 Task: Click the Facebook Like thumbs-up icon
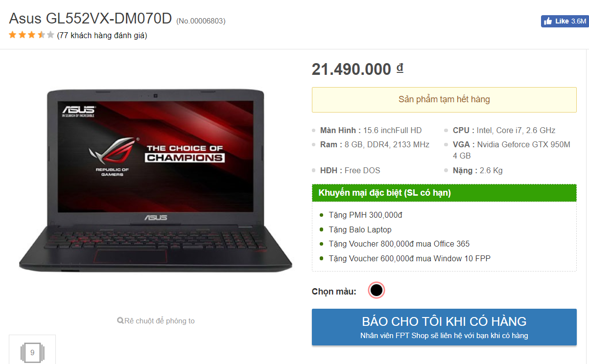548,21
